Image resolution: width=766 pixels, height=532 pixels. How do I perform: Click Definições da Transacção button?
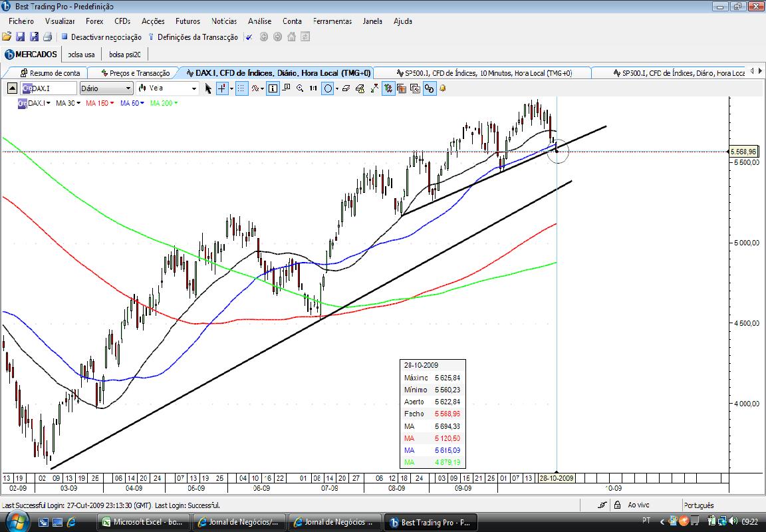(193, 37)
